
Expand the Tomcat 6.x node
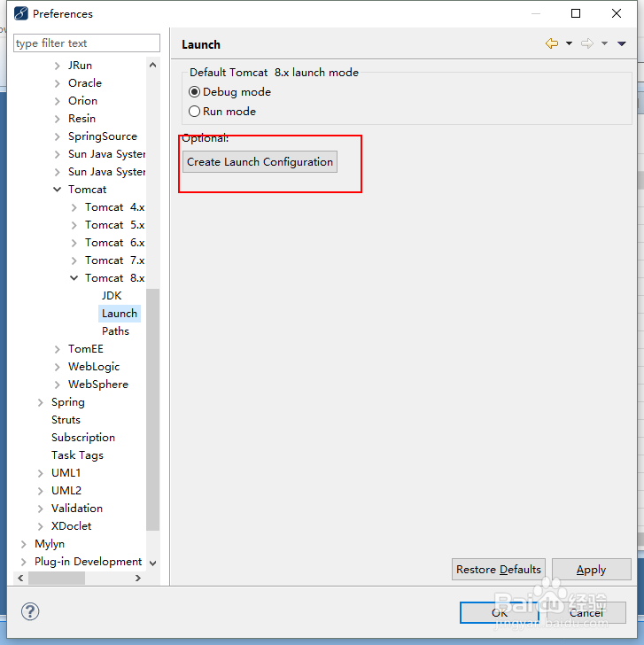click(74, 243)
